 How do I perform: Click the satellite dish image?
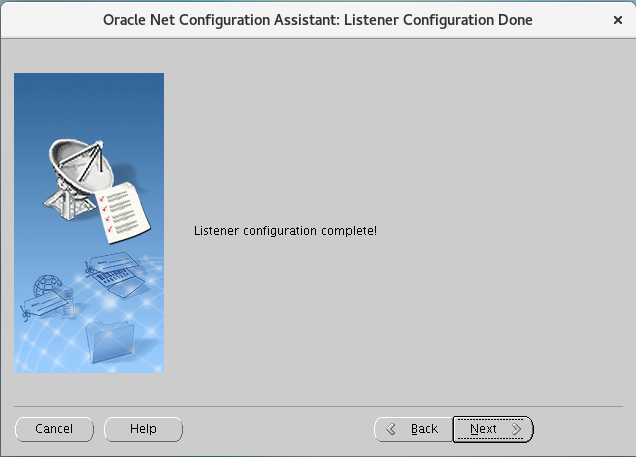click(x=77, y=176)
